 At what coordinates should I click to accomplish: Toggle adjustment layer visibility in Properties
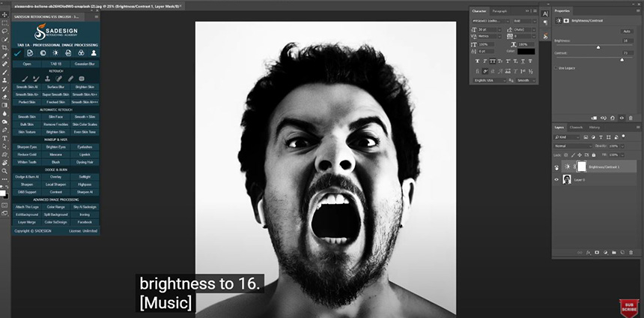tap(622, 118)
